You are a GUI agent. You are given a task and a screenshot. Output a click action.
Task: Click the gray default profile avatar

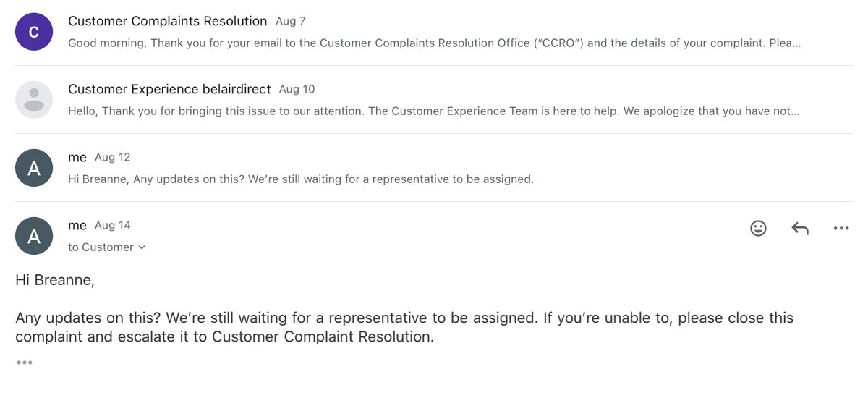pos(34,100)
